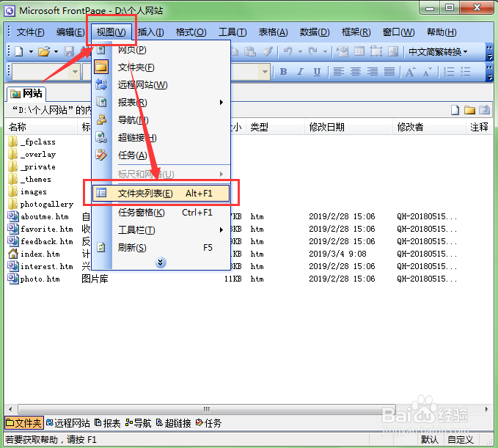Click the Insert Layer icon
The height and width of the screenshot is (448, 498).
[376, 51]
